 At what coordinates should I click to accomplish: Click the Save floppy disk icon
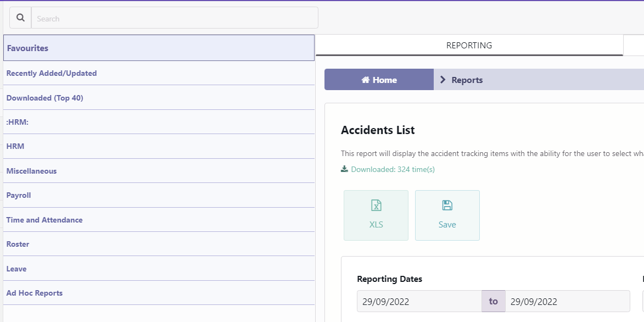pyautogui.click(x=447, y=204)
